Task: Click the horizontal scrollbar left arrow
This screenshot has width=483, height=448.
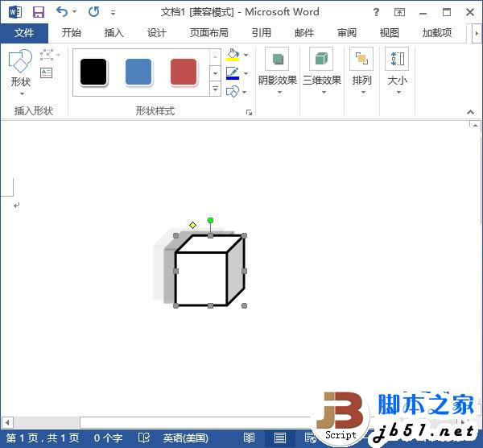Action: [7, 422]
